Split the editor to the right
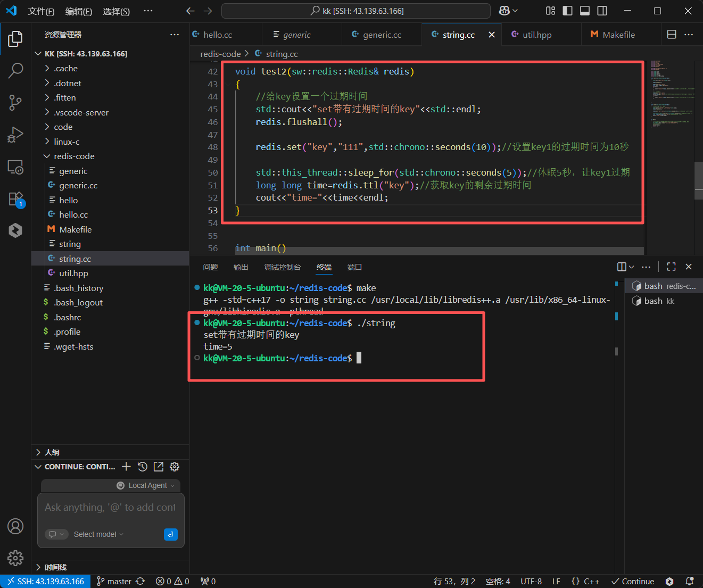 [x=672, y=35]
